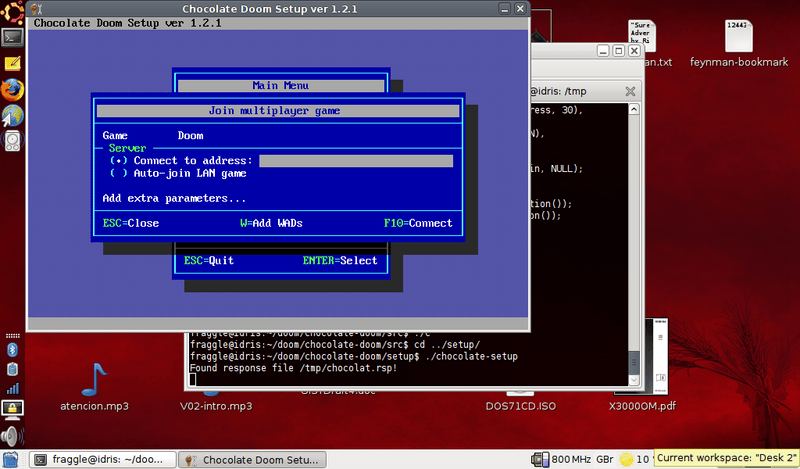Switch to Chocolate Doom Setup taskbar entry
The height and width of the screenshot is (469, 800).
tap(254, 459)
